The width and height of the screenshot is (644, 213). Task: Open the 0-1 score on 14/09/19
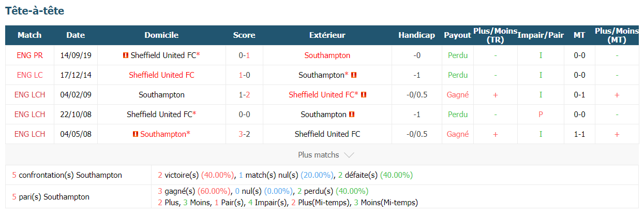(x=244, y=55)
